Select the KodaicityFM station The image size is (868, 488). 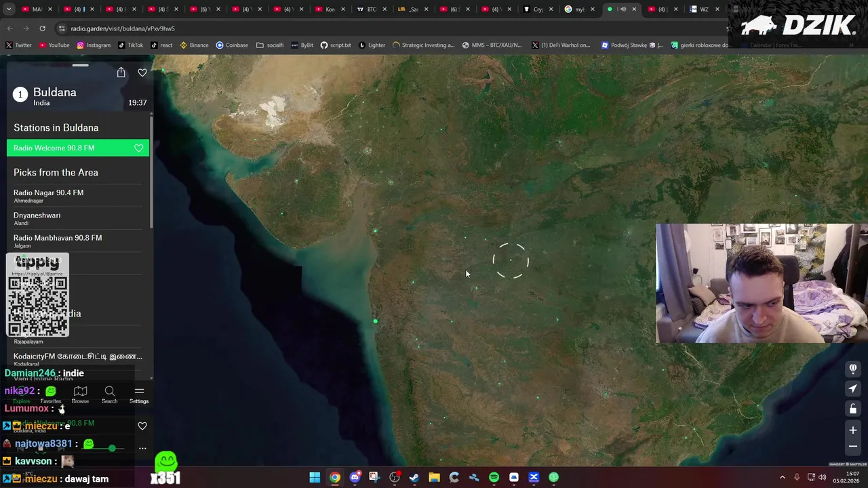pyautogui.click(x=78, y=359)
